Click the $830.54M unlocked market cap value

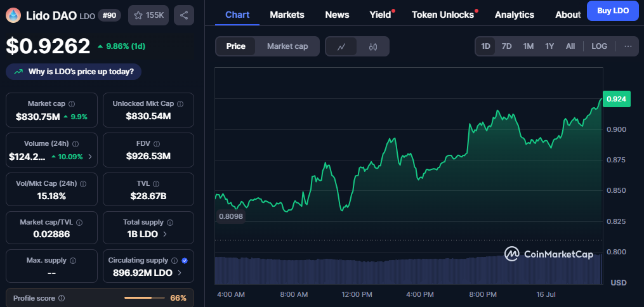(148, 117)
